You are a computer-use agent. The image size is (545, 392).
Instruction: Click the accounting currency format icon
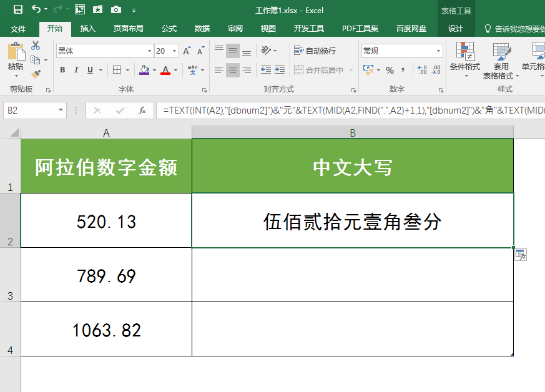pyautogui.click(x=368, y=69)
